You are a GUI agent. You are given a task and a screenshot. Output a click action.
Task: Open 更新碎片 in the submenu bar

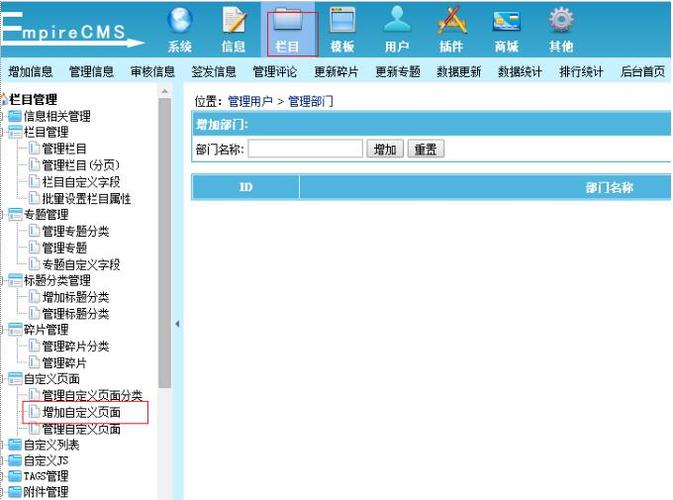click(x=336, y=71)
